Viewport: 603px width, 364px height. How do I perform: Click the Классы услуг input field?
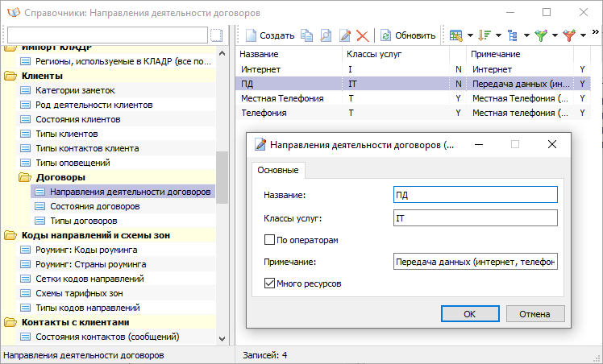click(x=476, y=218)
